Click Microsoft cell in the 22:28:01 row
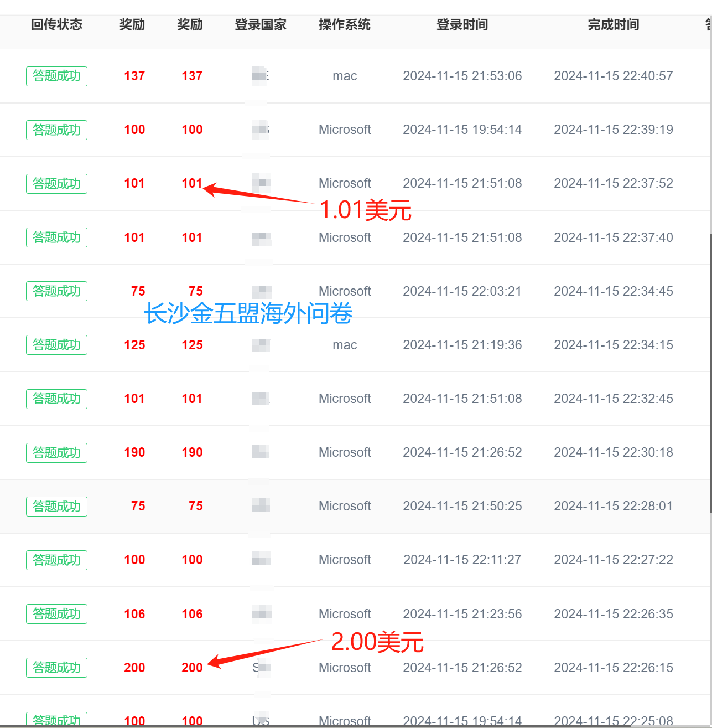 point(345,506)
